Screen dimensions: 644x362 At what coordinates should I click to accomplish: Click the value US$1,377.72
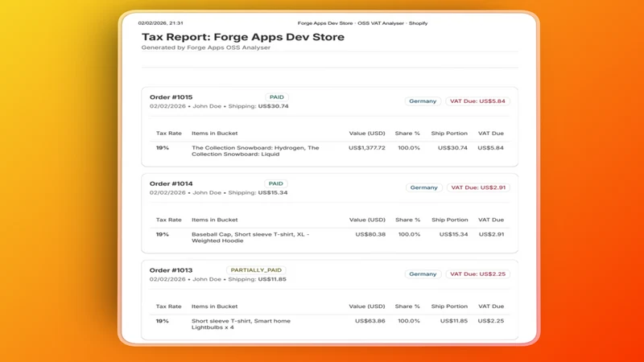click(x=367, y=148)
